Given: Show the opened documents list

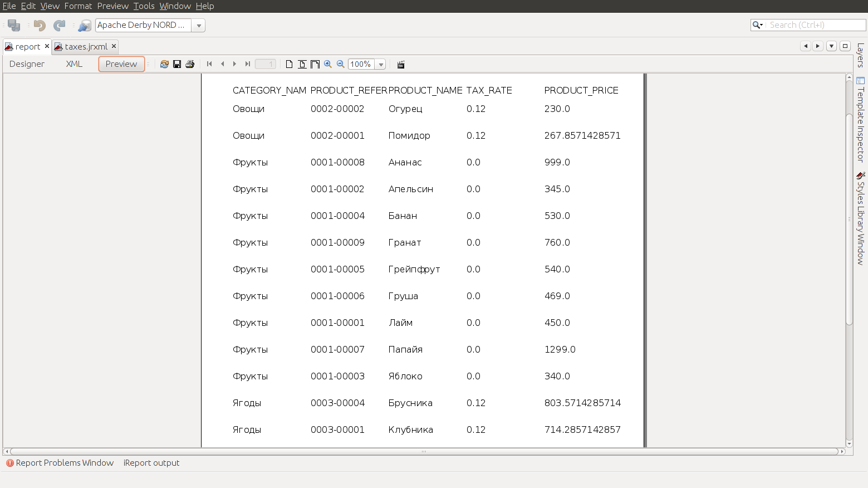Looking at the screenshot, I should pyautogui.click(x=831, y=46).
